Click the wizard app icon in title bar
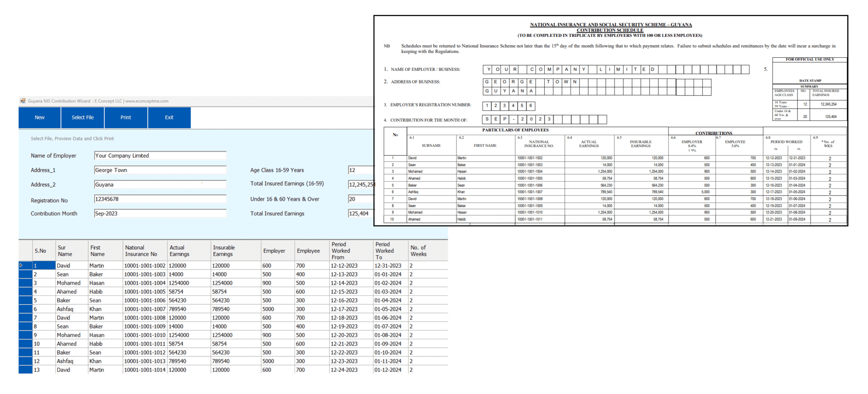Screen dimensions: 868x394 [23, 101]
